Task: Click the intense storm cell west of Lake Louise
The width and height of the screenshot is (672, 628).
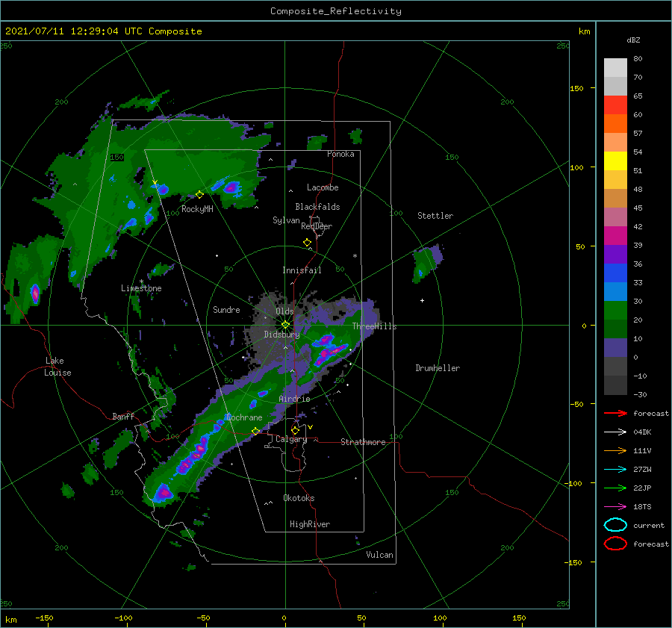Action: (x=35, y=293)
